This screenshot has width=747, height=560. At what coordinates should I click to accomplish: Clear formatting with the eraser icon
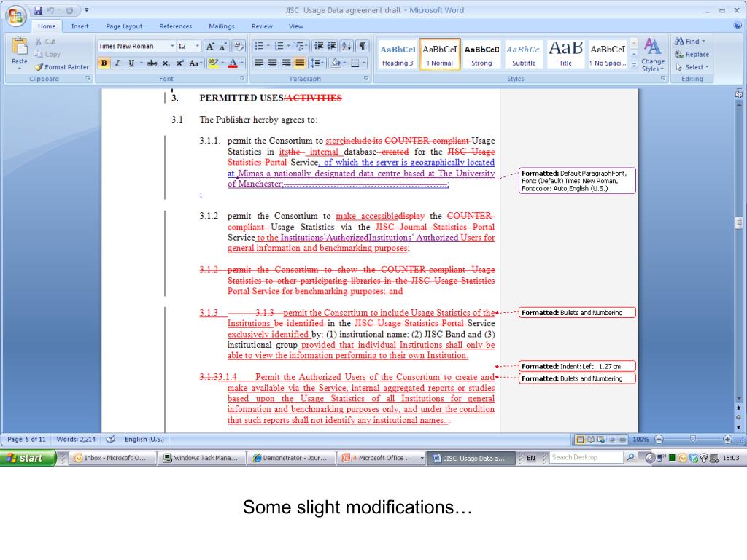pyautogui.click(x=239, y=46)
